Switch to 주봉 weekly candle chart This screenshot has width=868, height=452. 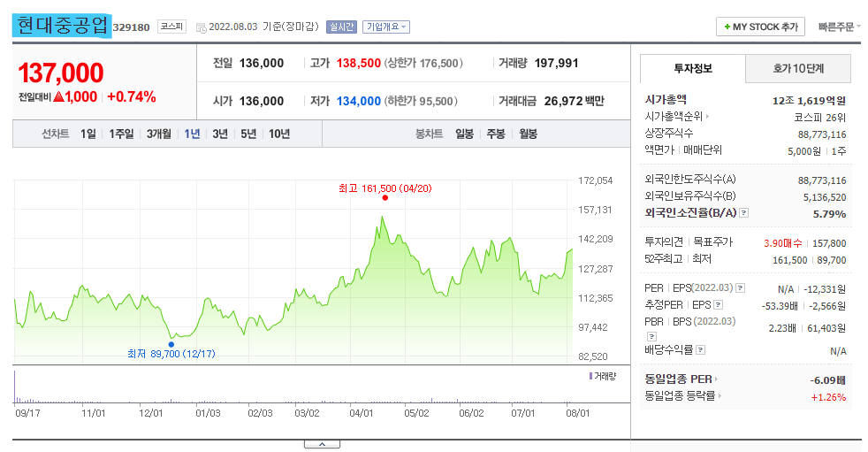(x=496, y=134)
